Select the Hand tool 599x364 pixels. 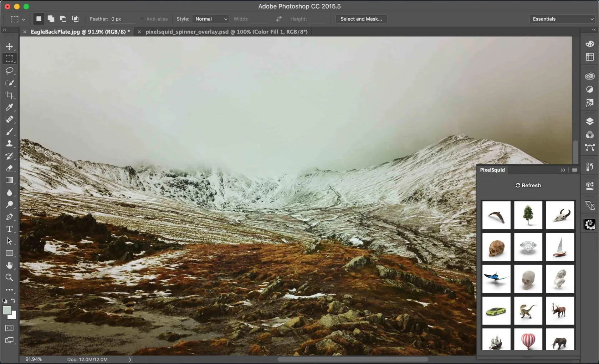click(x=9, y=265)
